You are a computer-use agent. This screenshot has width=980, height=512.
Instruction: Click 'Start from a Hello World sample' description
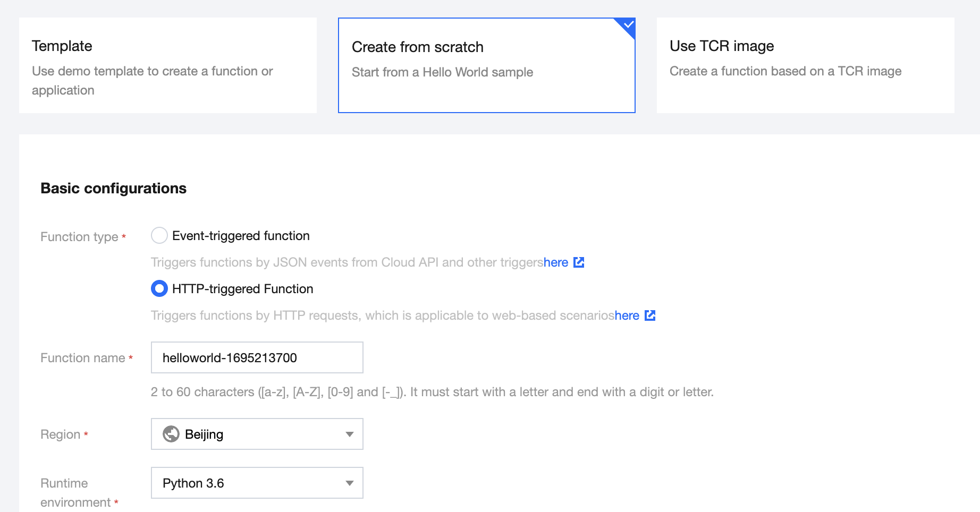442,72
